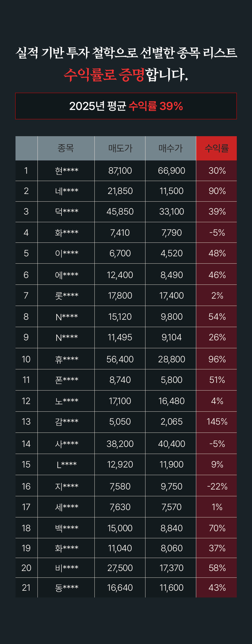
Task: Select the 2025년 평균 수익률 39% banner
Action: 126,106
